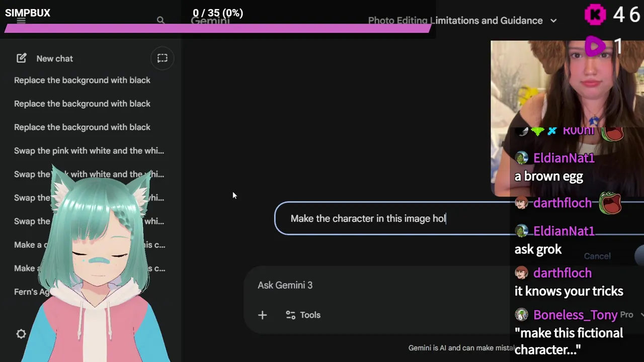
Task: Open temporary chat dashed-square icon
Action: [x=162, y=58]
